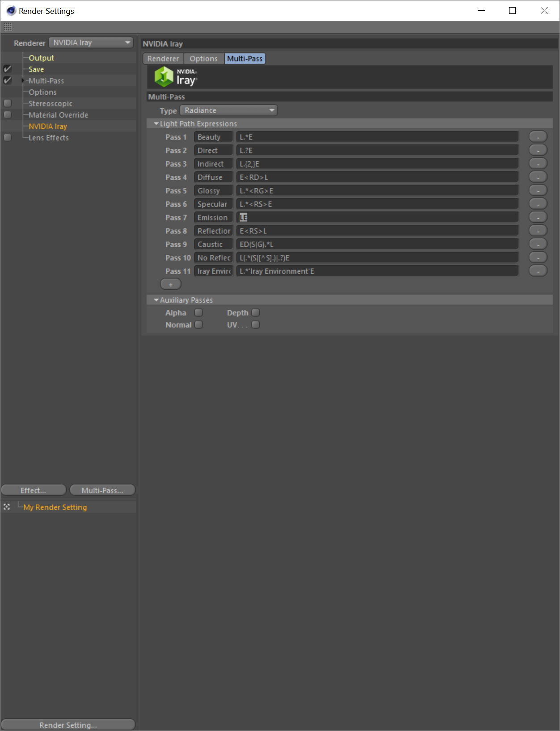
Task: Click the Multi-Pass... button
Action: pos(102,490)
